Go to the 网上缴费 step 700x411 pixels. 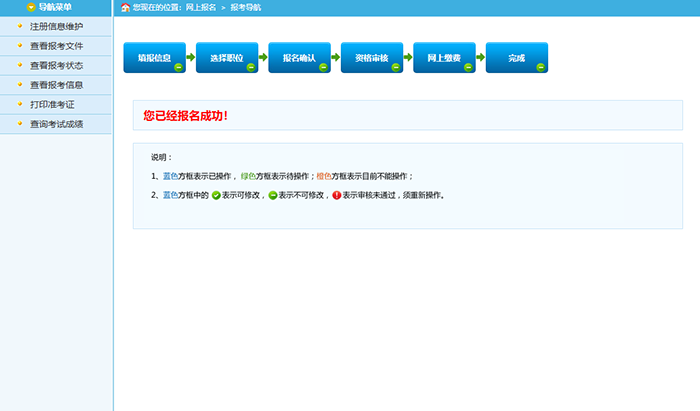coord(443,58)
